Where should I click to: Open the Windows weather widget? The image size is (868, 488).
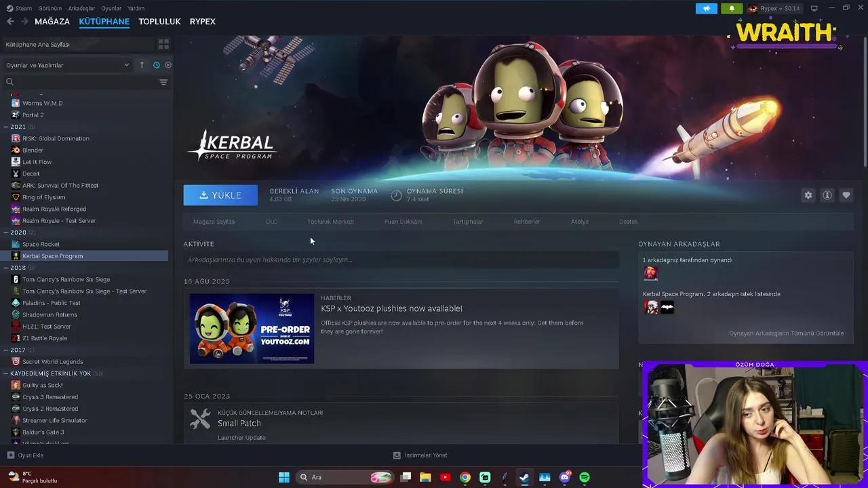click(x=32, y=477)
